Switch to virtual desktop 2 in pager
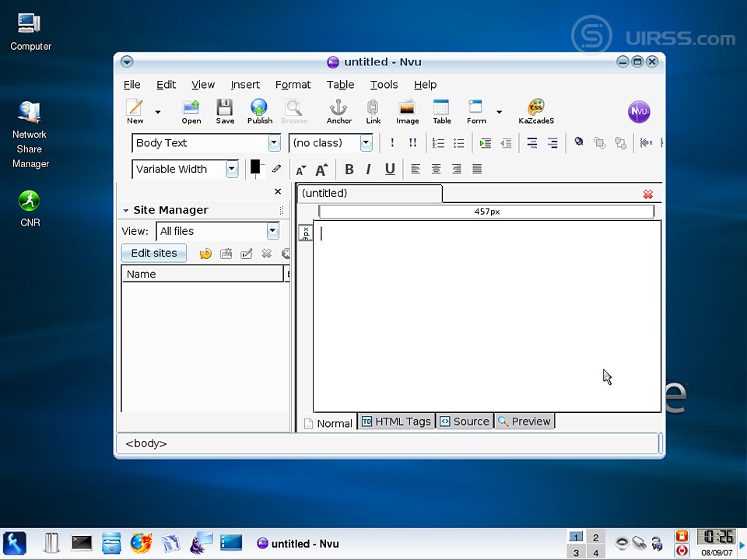This screenshot has height=560, width=747. (595, 537)
